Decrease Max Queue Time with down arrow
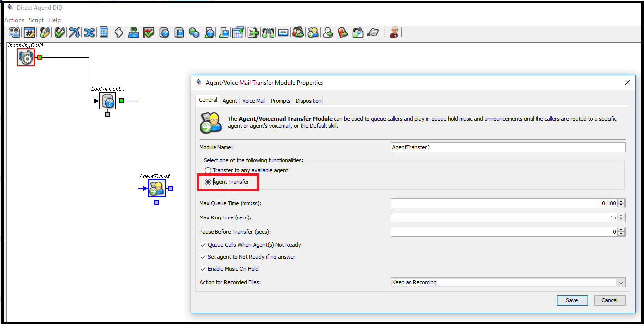644x326 pixels. click(x=622, y=205)
